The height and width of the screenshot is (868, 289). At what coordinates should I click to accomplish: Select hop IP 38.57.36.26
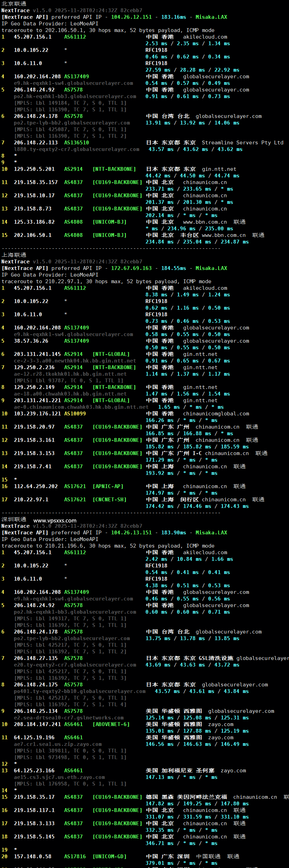pyautogui.click(x=31, y=341)
